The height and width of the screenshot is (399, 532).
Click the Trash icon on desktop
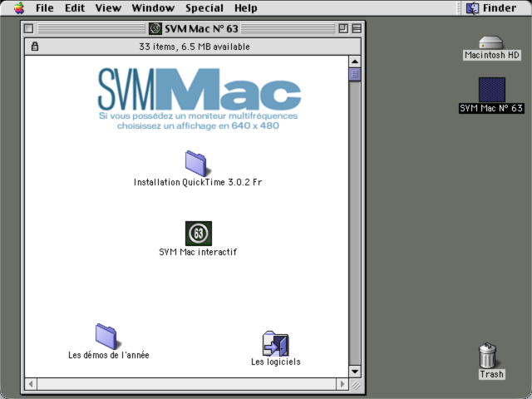click(488, 355)
